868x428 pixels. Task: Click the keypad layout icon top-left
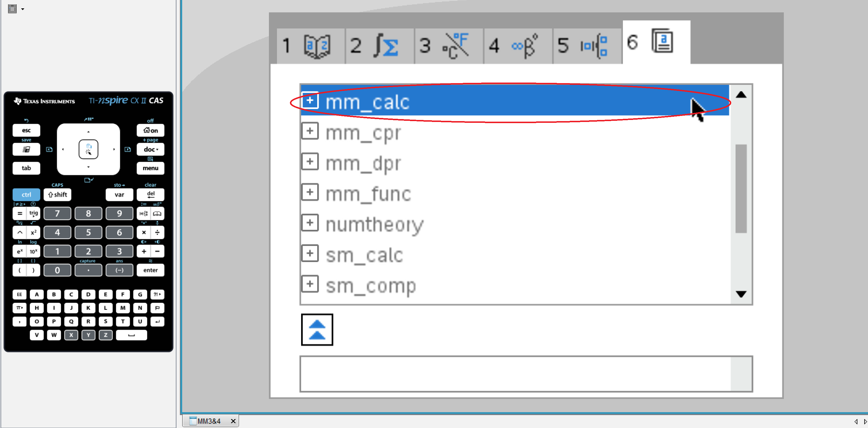(x=12, y=9)
